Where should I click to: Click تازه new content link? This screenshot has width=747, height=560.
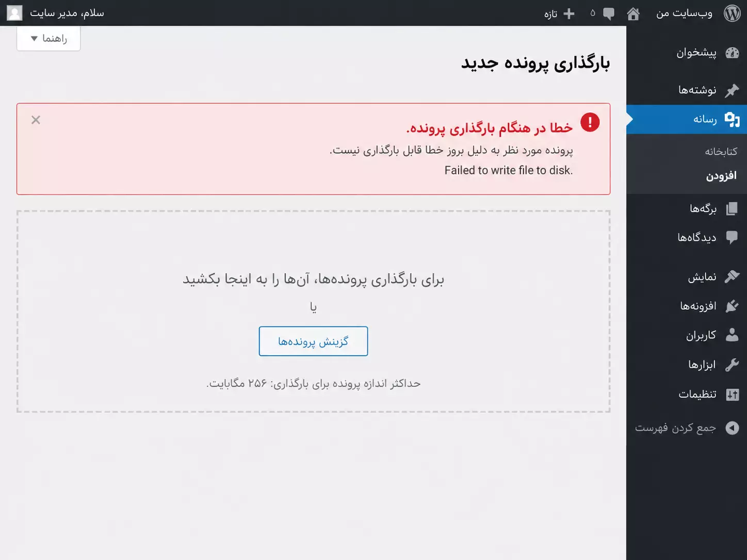tap(550, 14)
